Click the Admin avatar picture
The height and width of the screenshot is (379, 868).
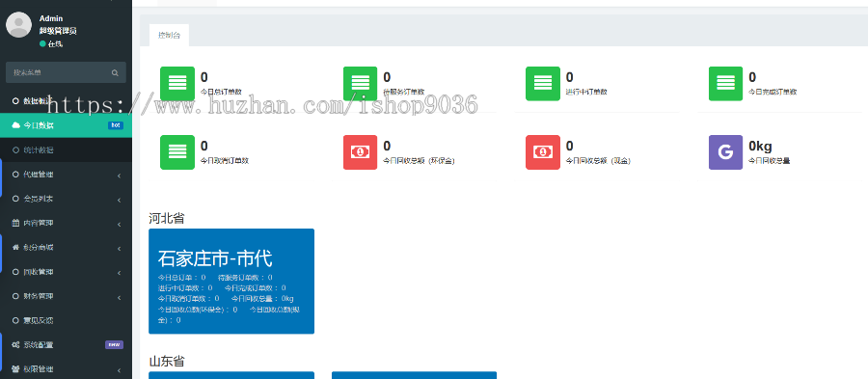point(19,25)
